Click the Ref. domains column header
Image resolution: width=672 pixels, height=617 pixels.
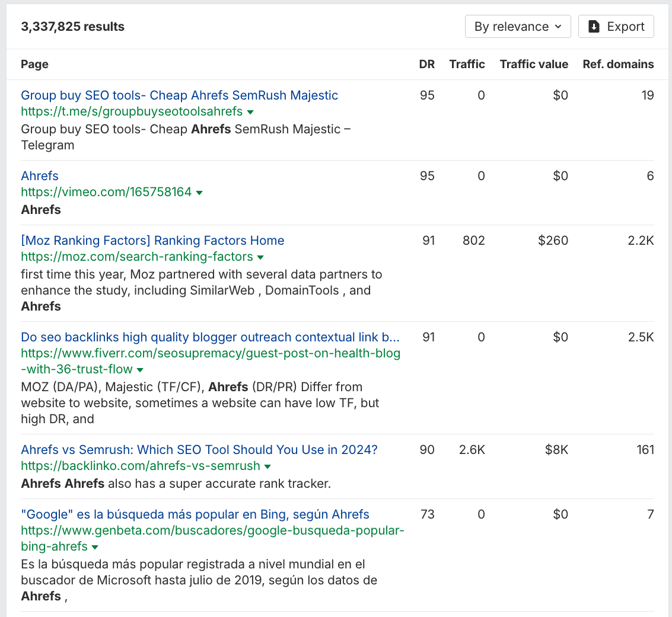[618, 65]
